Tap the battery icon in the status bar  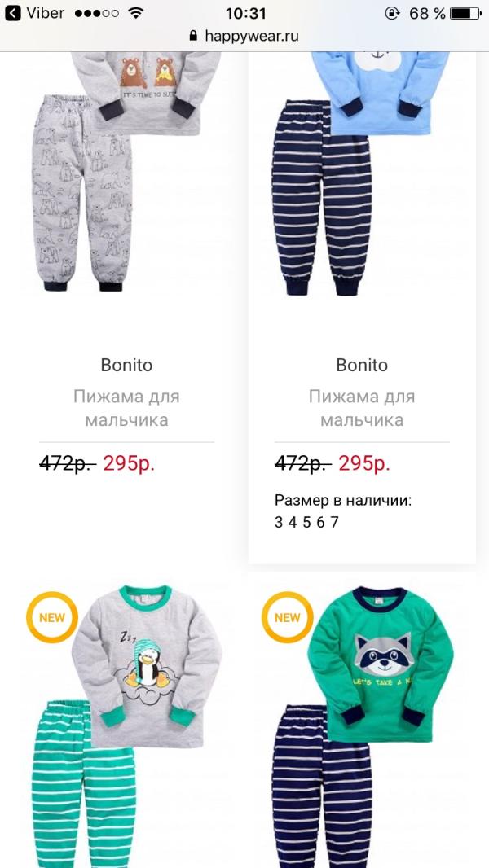tap(465, 14)
